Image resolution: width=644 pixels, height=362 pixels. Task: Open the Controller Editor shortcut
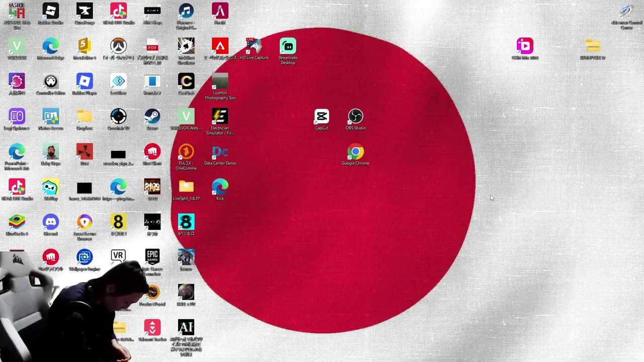(50, 81)
